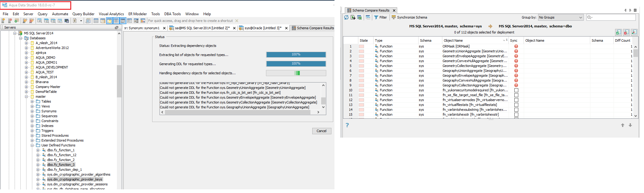The image size is (644, 193).
Task: Click the Register Server toolbar icon
Action: [3, 21]
